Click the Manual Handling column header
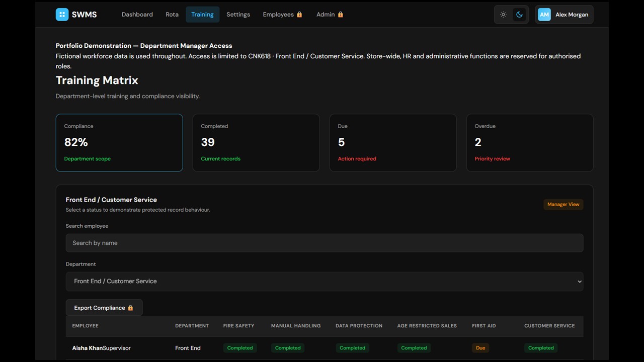 [x=296, y=326]
